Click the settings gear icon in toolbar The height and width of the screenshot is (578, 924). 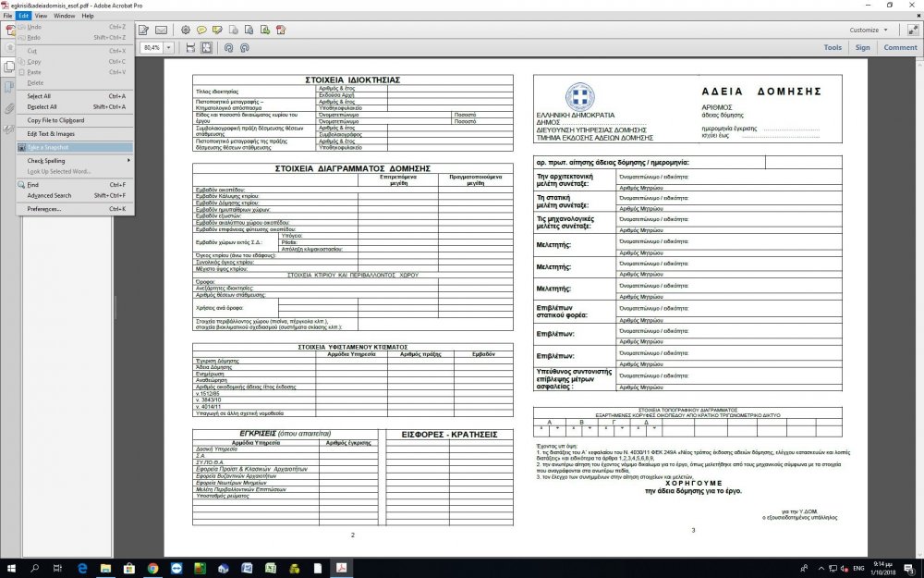click(x=185, y=31)
